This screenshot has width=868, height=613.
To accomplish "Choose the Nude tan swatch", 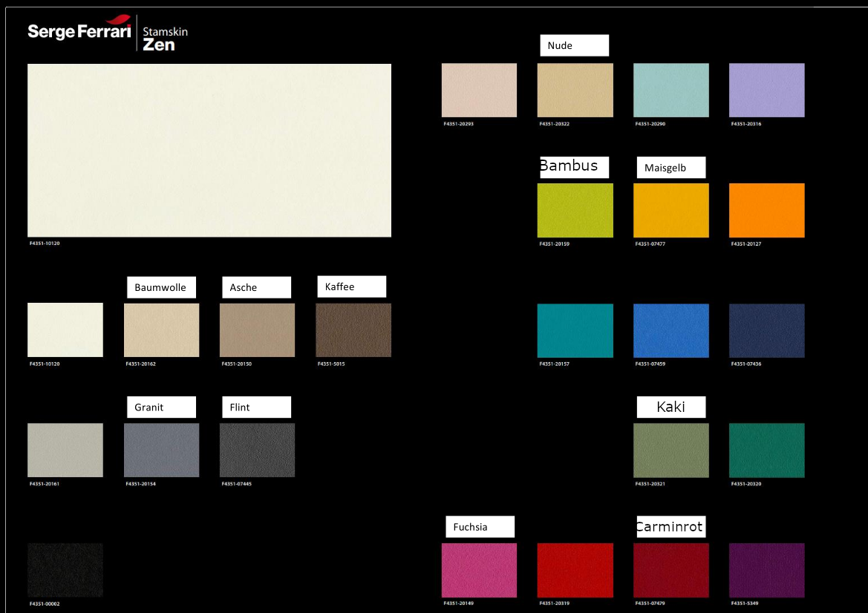I will coord(575,90).
